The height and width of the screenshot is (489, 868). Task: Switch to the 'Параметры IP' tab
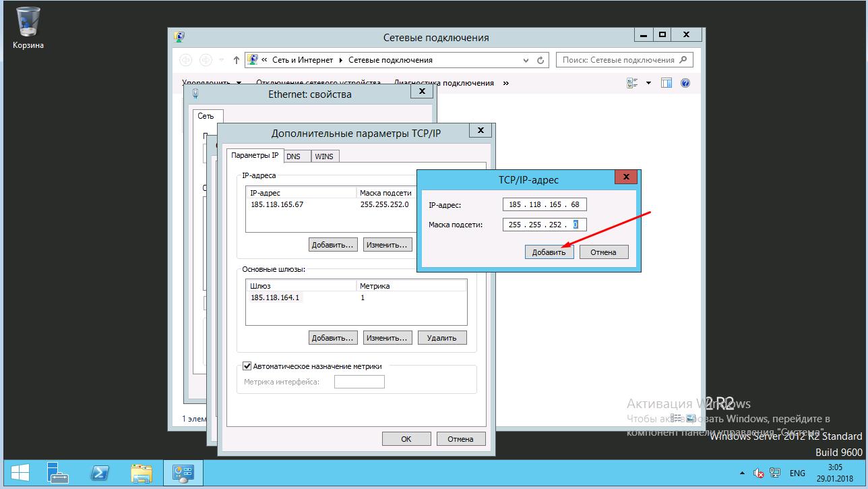click(x=255, y=155)
